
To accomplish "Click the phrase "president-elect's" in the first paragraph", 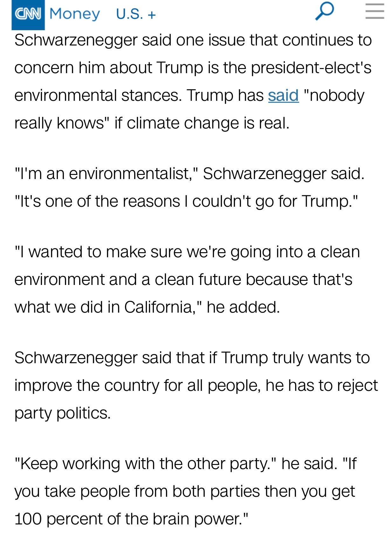I will [311, 67].
